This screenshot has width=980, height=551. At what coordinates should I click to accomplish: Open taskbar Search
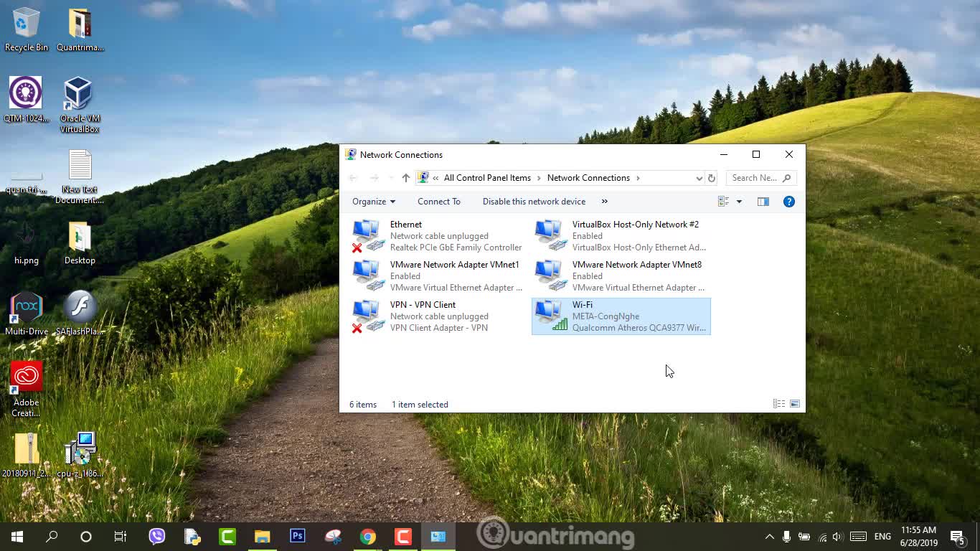coord(52,536)
